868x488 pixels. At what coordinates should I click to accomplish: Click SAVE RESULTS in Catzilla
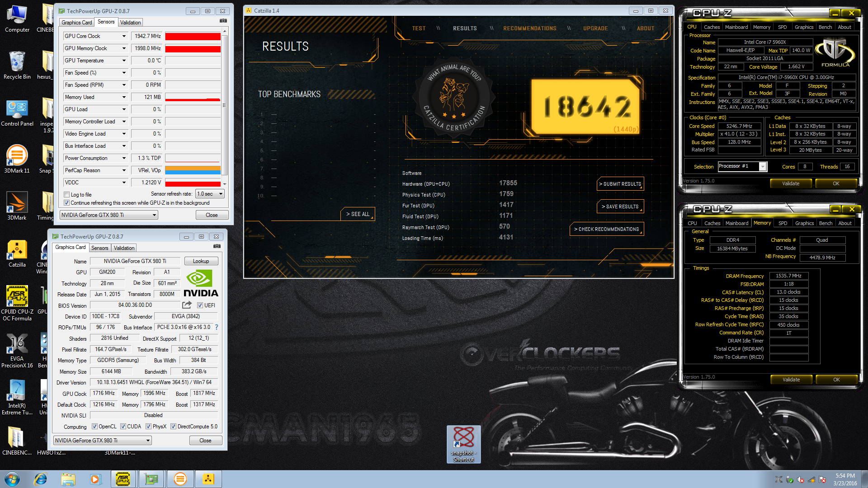tap(620, 206)
